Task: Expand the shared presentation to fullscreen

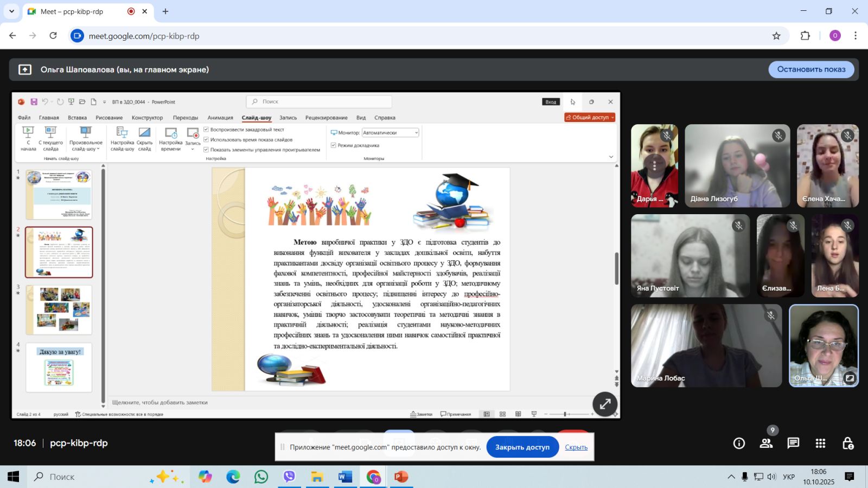Action: pos(605,404)
